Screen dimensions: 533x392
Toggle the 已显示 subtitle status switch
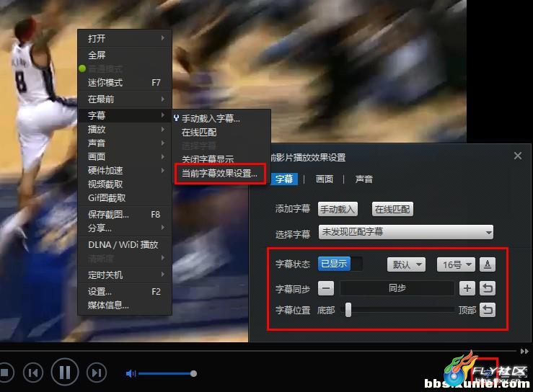pos(340,264)
